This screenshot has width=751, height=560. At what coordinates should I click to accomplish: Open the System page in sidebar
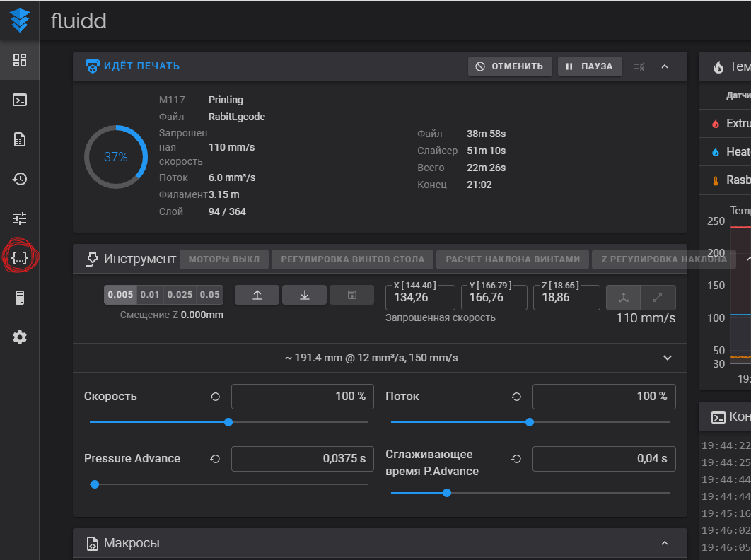pos(20,298)
